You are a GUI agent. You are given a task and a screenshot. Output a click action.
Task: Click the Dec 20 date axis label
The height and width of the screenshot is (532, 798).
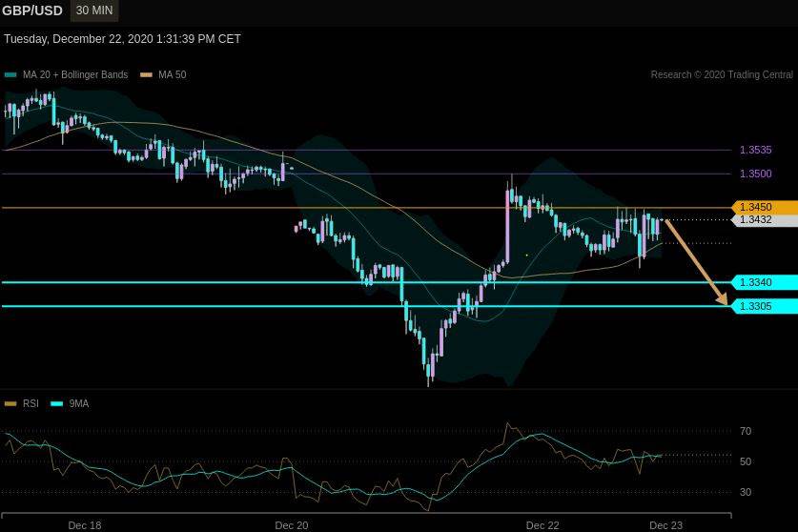click(x=292, y=525)
